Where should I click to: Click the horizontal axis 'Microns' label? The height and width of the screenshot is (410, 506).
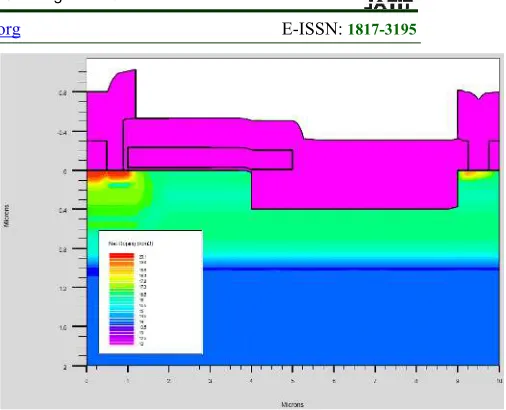(292, 405)
